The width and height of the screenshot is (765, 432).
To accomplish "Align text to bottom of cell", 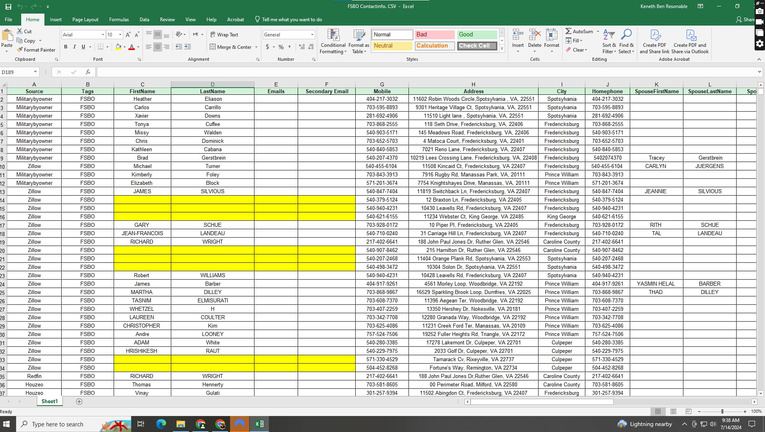I will 166,35.
